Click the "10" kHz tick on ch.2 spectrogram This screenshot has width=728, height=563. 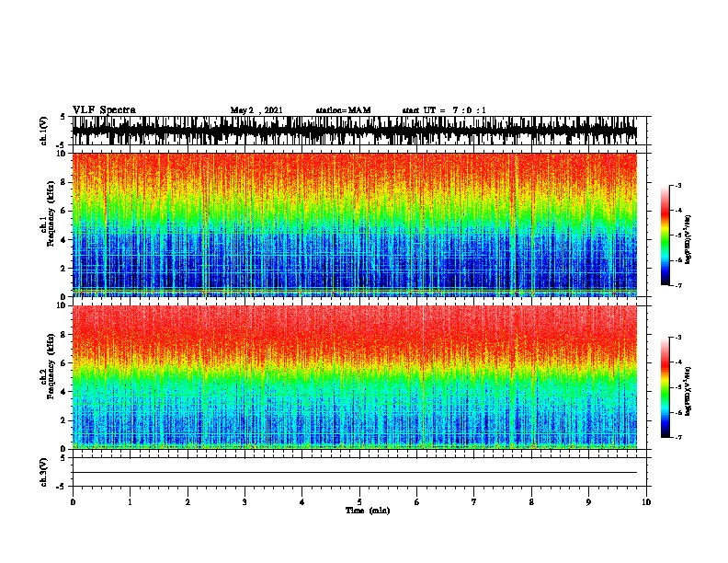62,305
